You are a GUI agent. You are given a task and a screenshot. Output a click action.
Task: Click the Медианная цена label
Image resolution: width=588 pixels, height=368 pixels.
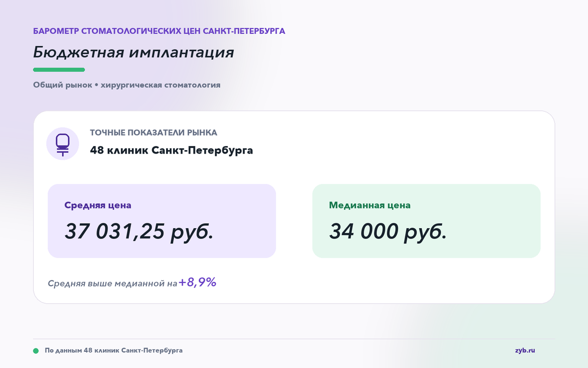370,205
